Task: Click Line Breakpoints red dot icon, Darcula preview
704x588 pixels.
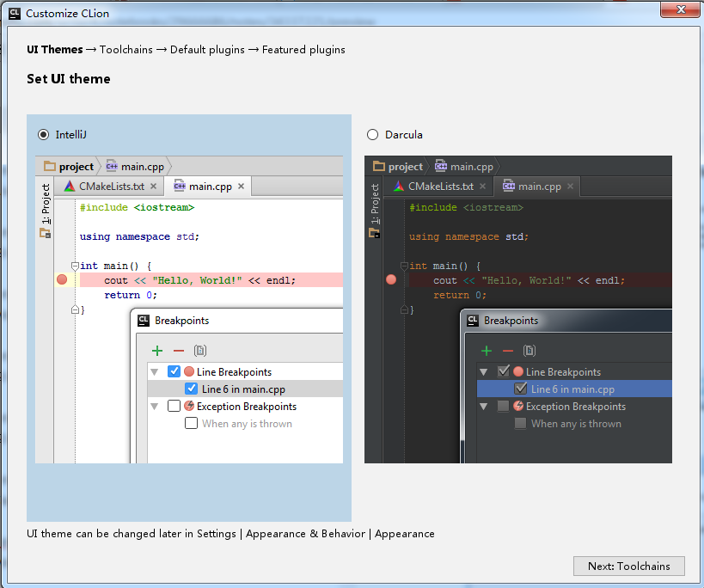Action: tap(518, 371)
